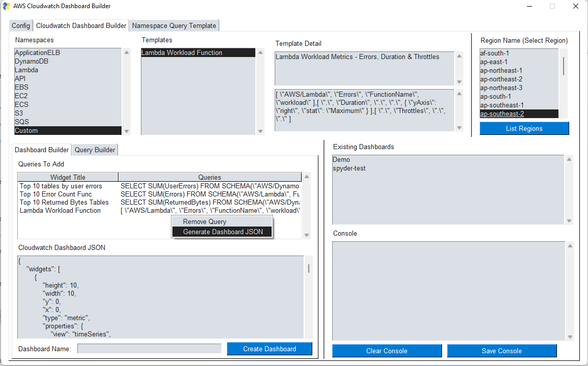Viewport: 588px width, 366px height.
Task: Pick ap-southeast-2 region
Action: (519, 114)
